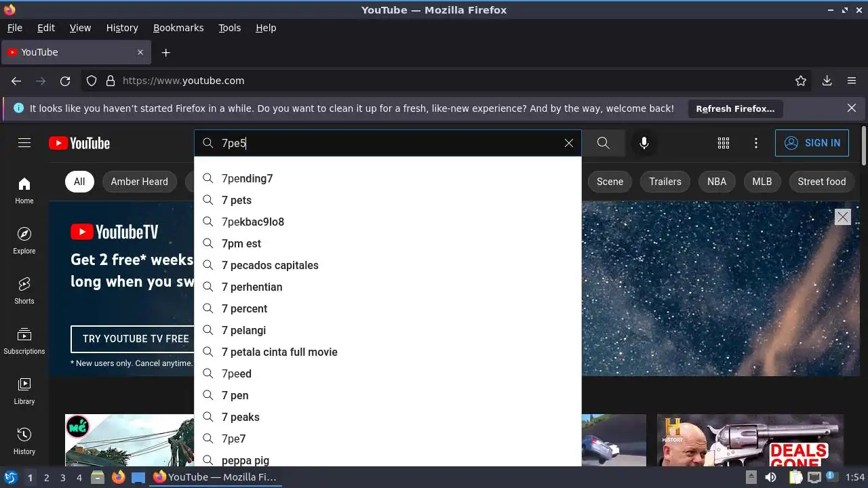Open the File menu

pyautogui.click(x=15, y=28)
